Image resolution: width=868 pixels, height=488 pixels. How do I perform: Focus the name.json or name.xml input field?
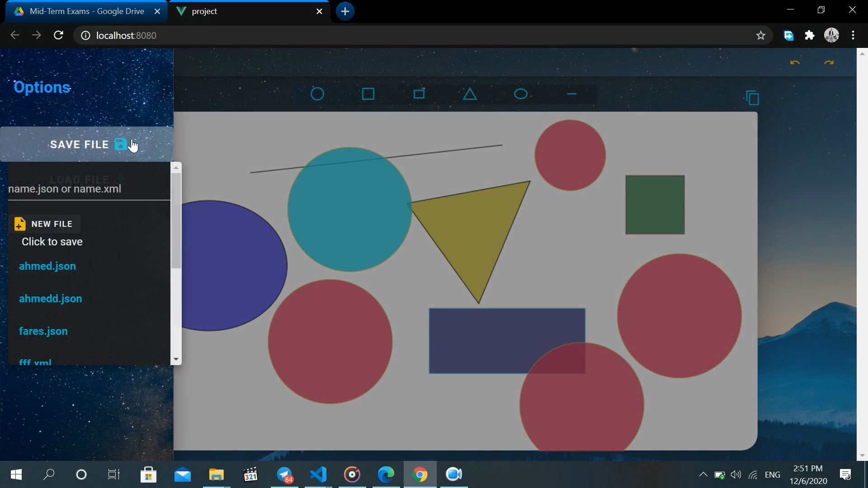click(x=89, y=189)
